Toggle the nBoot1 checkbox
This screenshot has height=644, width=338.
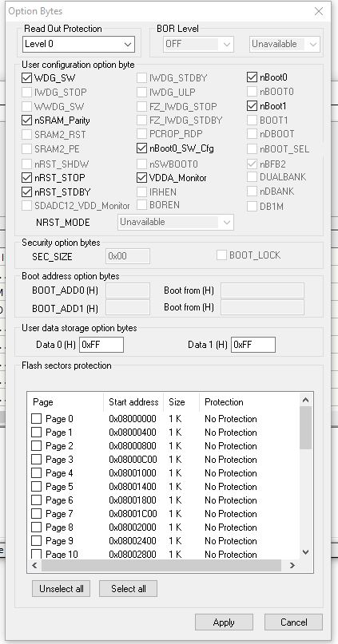coord(252,106)
